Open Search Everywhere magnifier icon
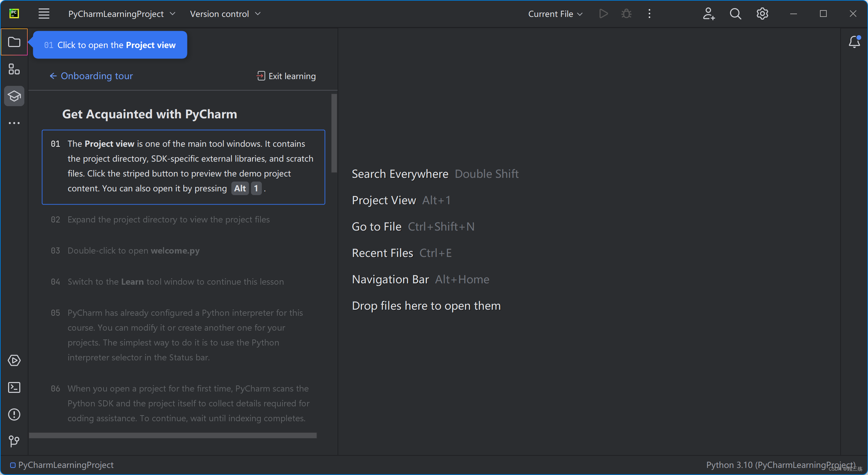868x475 pixels. [x=735, y=14]
